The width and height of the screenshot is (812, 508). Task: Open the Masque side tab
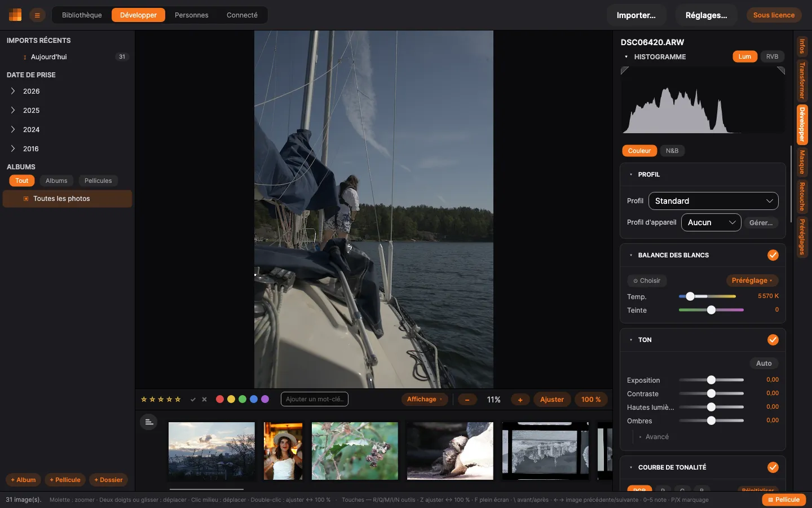coord(802,162)
